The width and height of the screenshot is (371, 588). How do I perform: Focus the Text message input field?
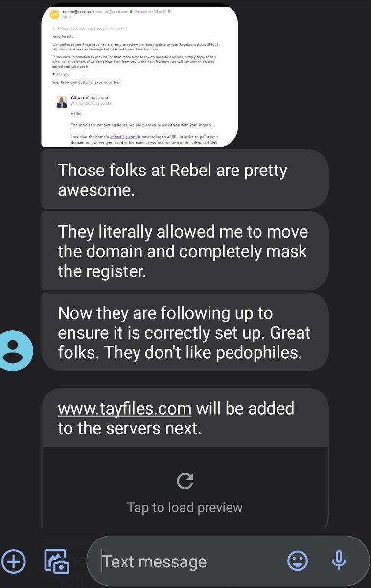click(x=191, y=562)
